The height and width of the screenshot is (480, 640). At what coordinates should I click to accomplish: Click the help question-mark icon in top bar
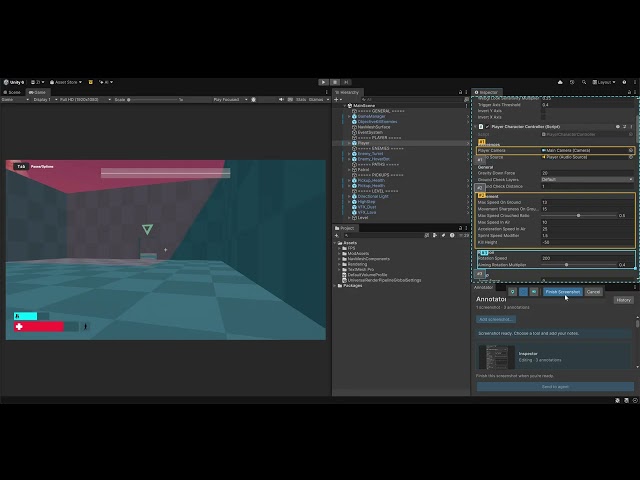click(624, 82)
